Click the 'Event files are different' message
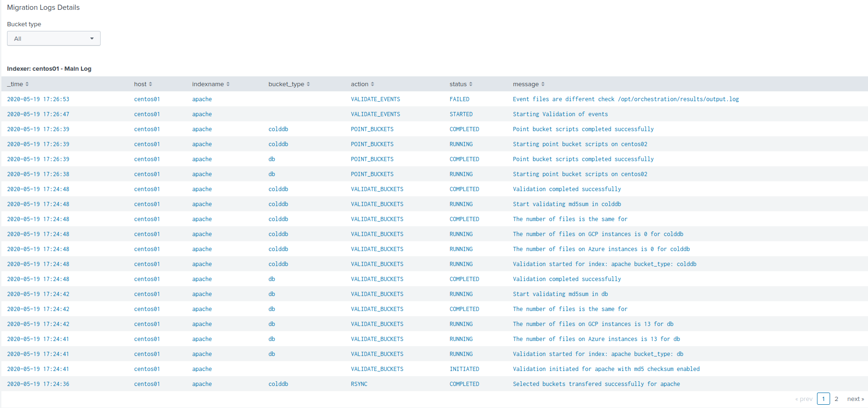Viewport: 868px width, 408px height. [626, 99]
